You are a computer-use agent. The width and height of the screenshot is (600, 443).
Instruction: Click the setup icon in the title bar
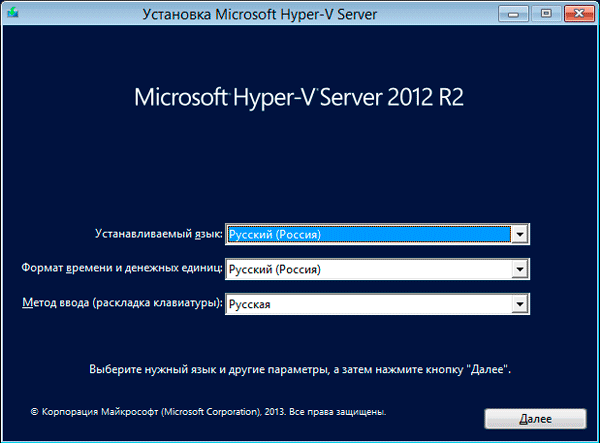pyautogui.click(x=13, y=13)
